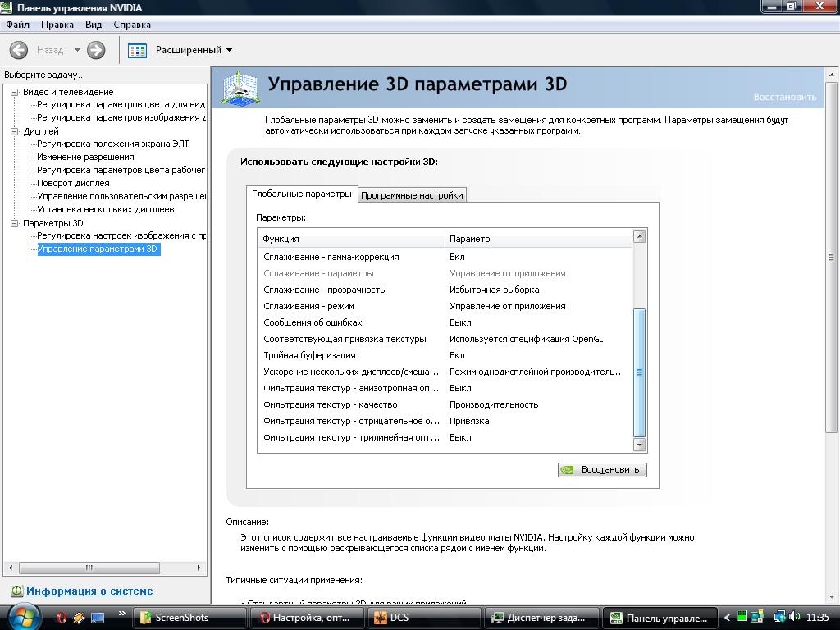Screen dimensions: 840x630
Task: Select Регулировка параметров цвета рабочего стола
Action: coord(121,170)
